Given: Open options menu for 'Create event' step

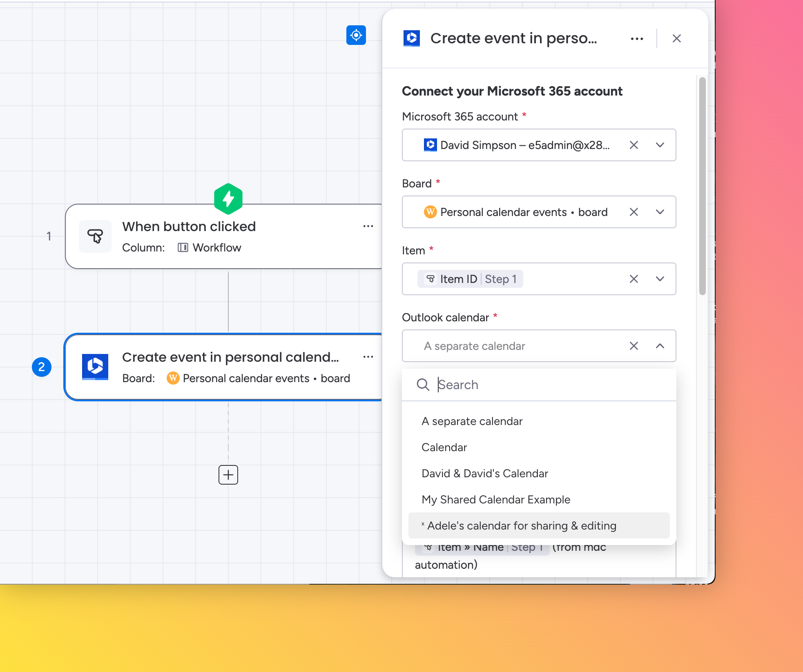Looking at the screenshot, I should click(368, 357).
